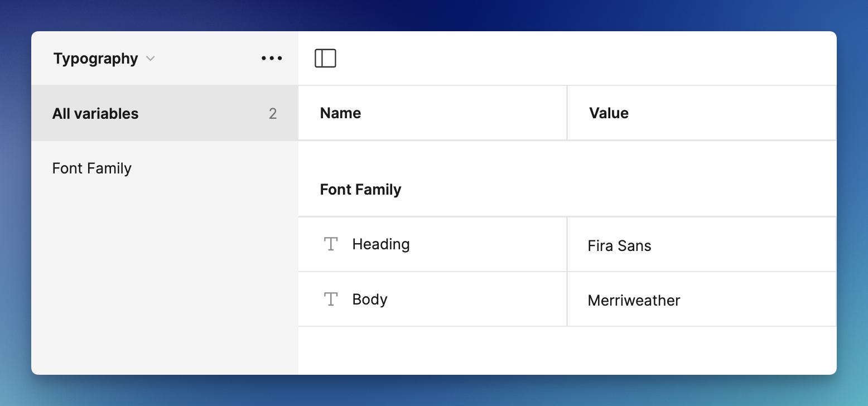Toggle the sidebar panel icon
868x406 pixels.
(x=325, y=59)
